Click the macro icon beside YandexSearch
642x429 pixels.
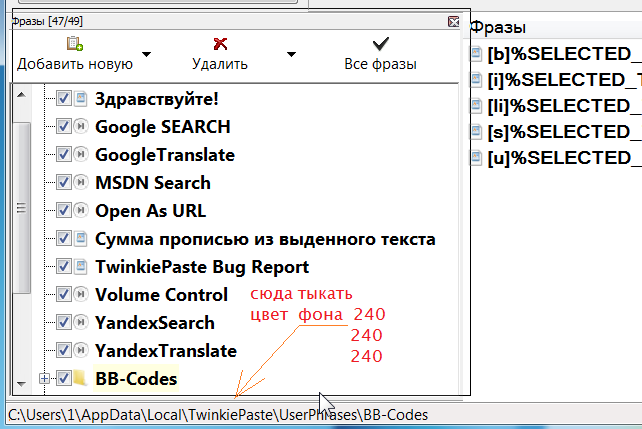81,323
